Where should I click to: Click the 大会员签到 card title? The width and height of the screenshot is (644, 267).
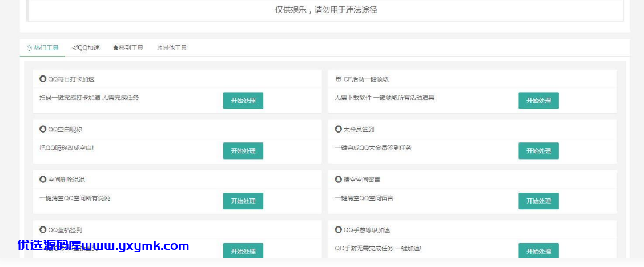click(359, 129)
